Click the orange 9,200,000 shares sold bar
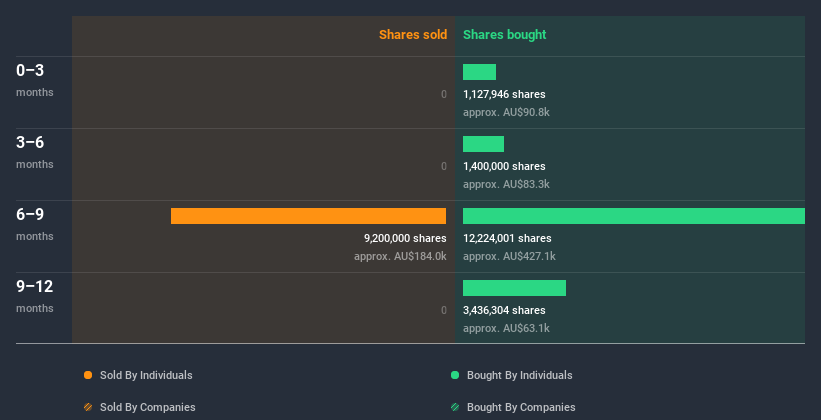Viewport: 821px width, 420px height. pos(308,216)
